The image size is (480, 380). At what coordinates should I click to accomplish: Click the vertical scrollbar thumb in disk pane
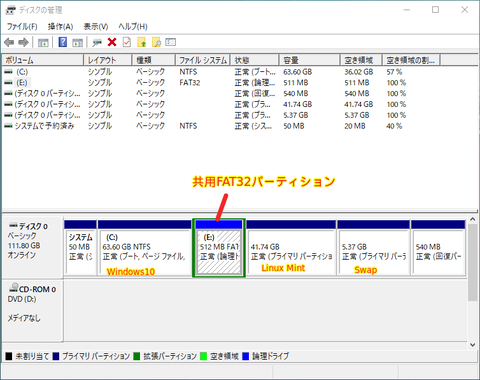[472, 262]
